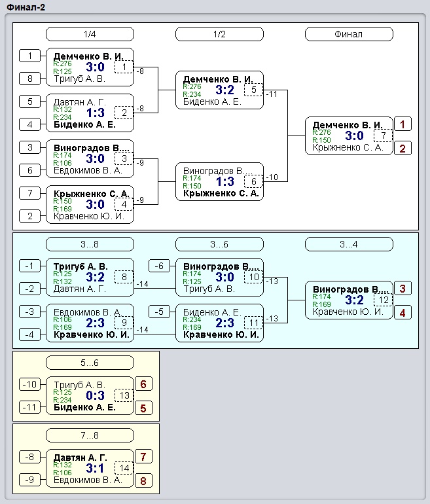Image resolution: width=430 pixels, height=504 pixels.
Task: Click 1:3 score of Давтян vs Биденко
Action: [x=95, y=113]
